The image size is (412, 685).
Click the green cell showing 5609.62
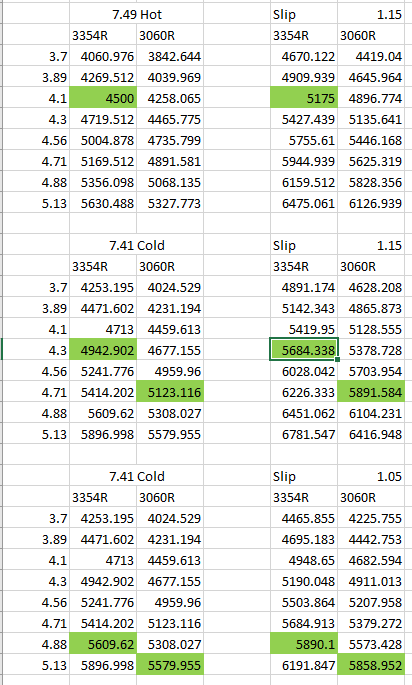tap(103, 644)
